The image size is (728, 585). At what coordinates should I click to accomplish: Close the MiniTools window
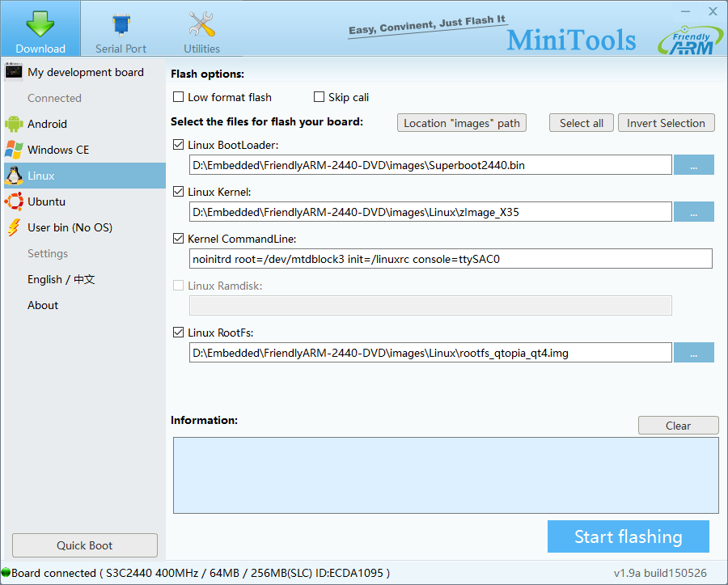[713, 11]
